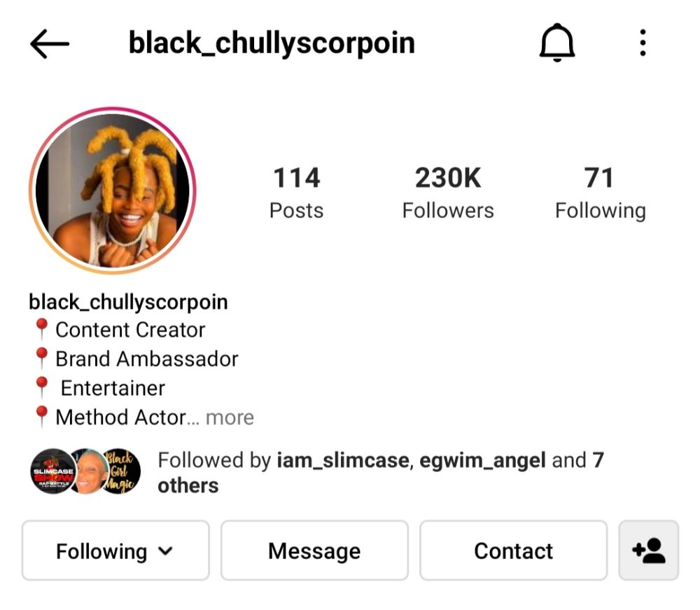Tap the middle mutual follower avatar

point(90,471)
